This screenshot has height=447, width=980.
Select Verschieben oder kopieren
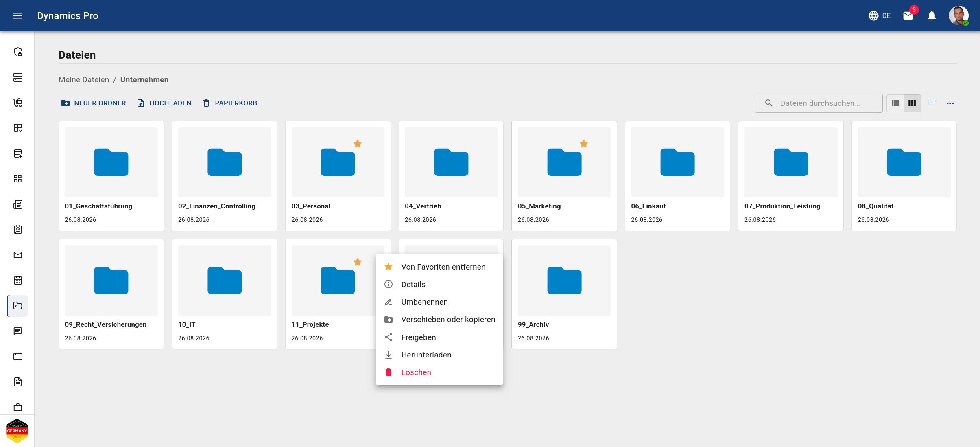[439, 320]
